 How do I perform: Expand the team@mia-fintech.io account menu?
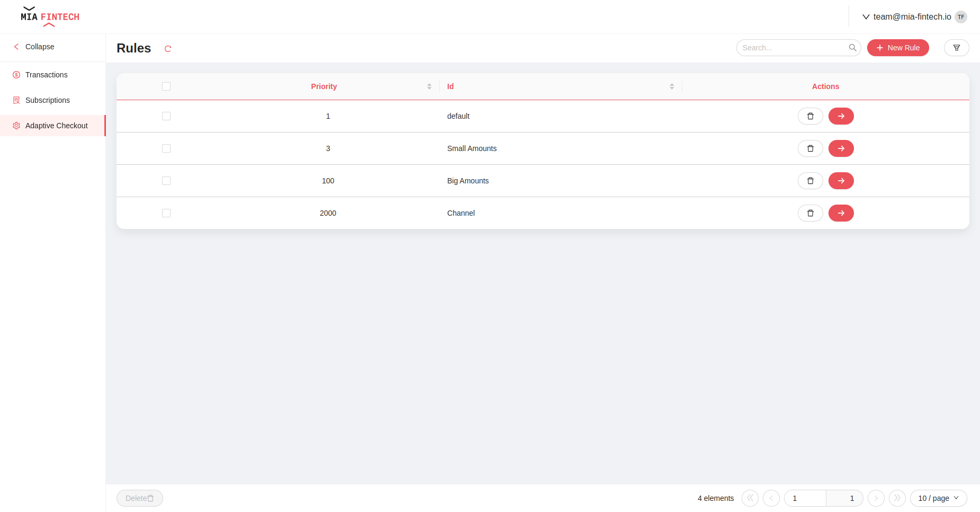coord(912,16)
